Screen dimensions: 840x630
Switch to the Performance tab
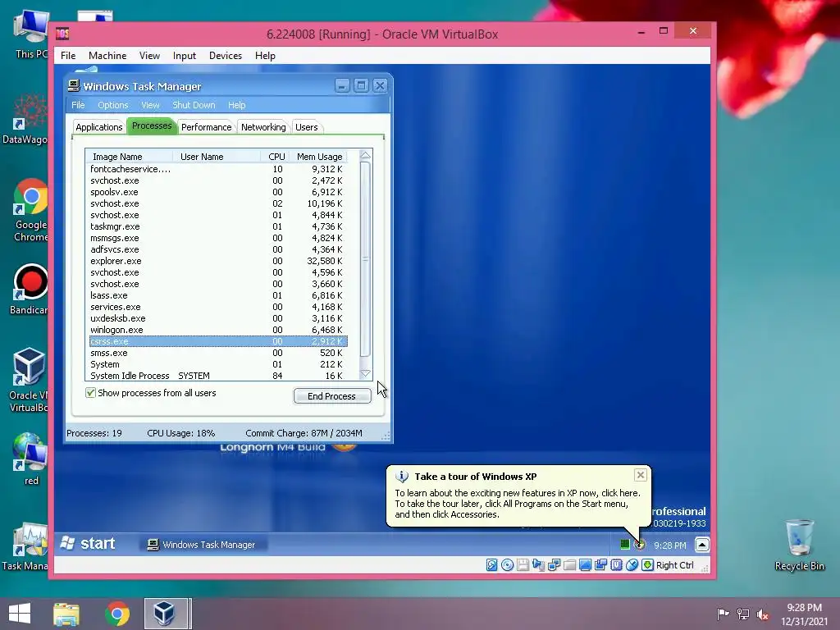(x=206, y=127)
